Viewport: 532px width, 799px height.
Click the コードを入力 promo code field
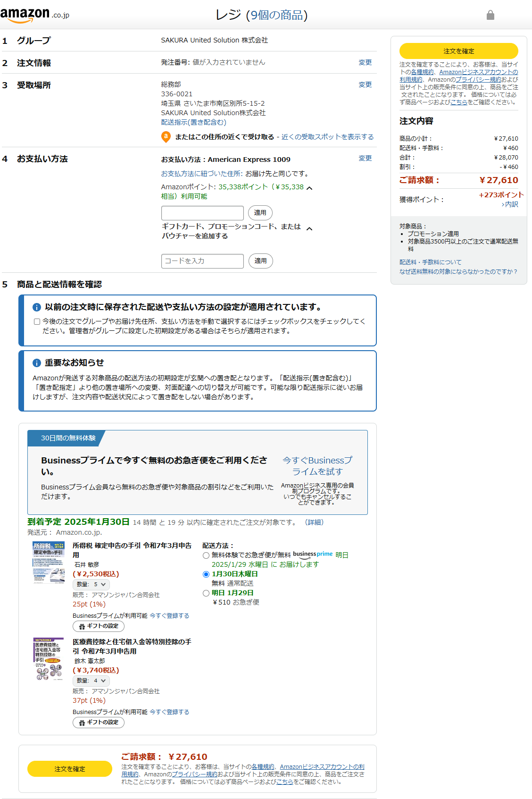click(202, 261)
